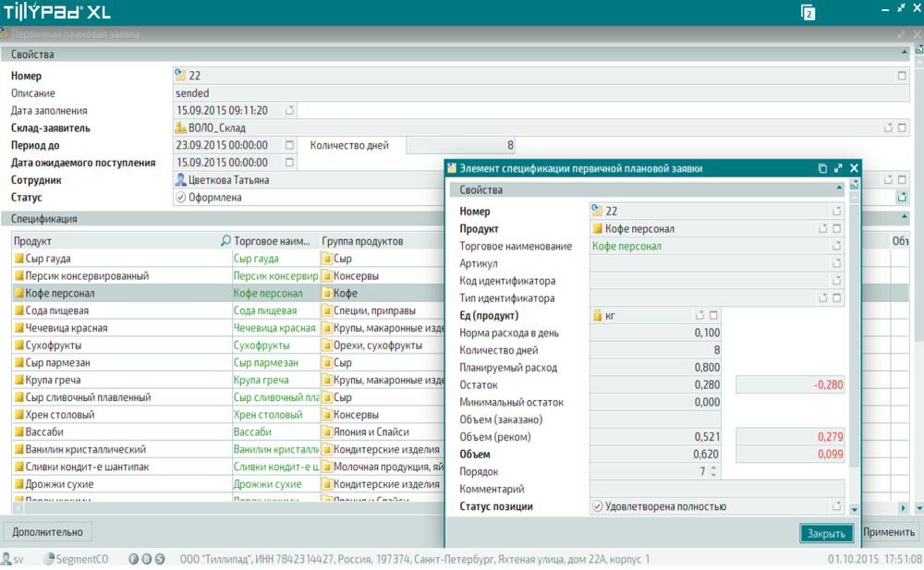
Task: Open the Статус позиции dropdown
Action: tap(836, 506)
